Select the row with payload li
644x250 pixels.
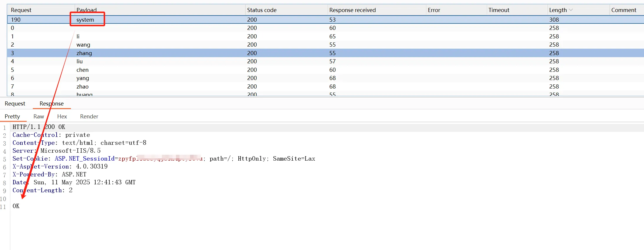point(326,36)
